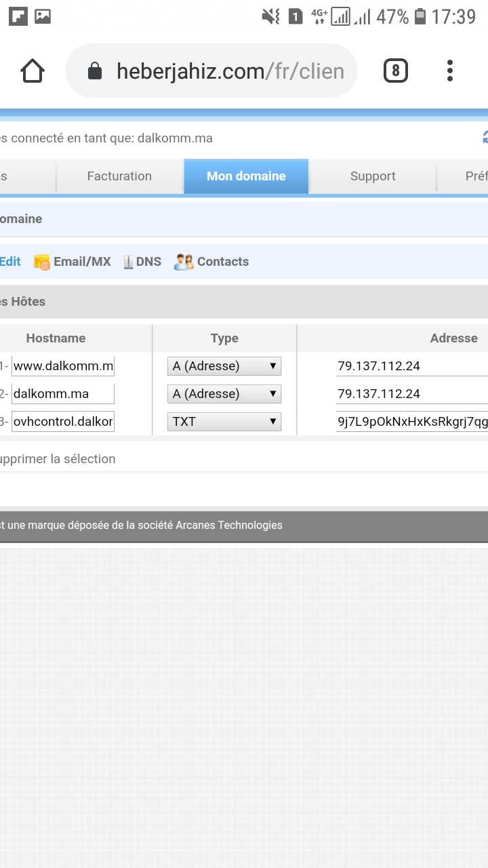Image resolution: width=488 pixels, height=868 pixels.
Task: Click the Edit link
Action: click(10, 262)
